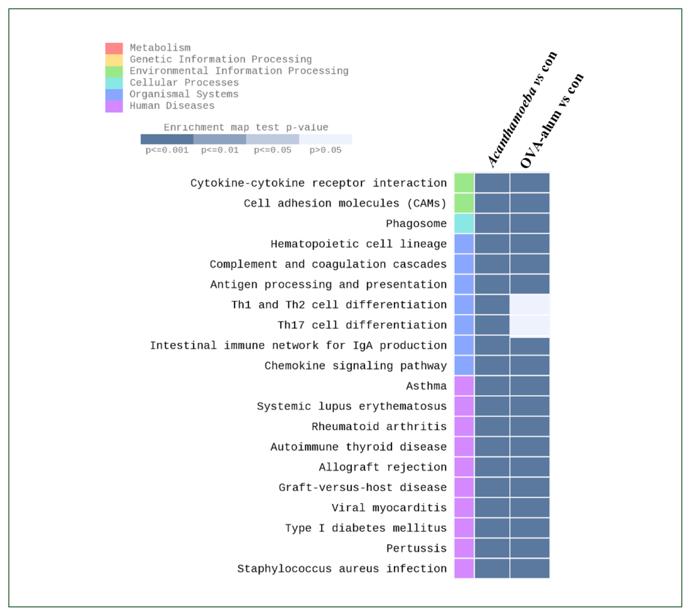Click the light OVA-alum cell for Th17 cell differentiation

coord(530,325)
